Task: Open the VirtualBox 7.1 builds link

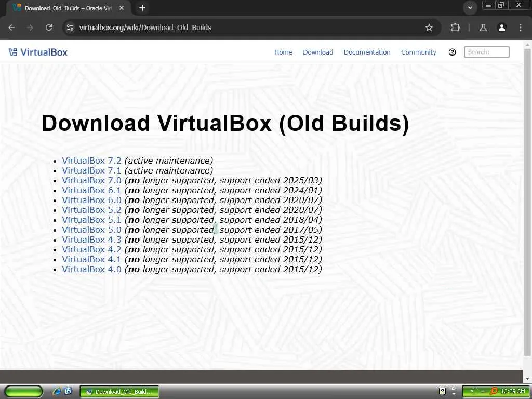Action: point(91,170)
